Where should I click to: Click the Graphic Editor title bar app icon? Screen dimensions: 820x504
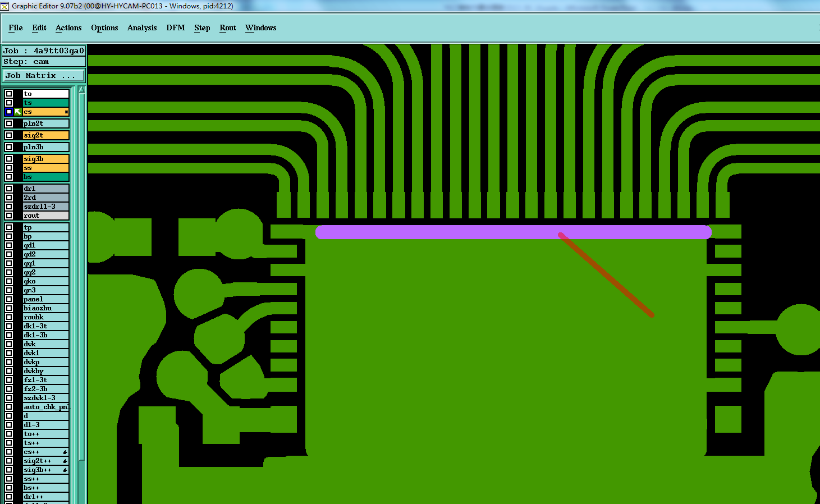(x=4, y=6)
